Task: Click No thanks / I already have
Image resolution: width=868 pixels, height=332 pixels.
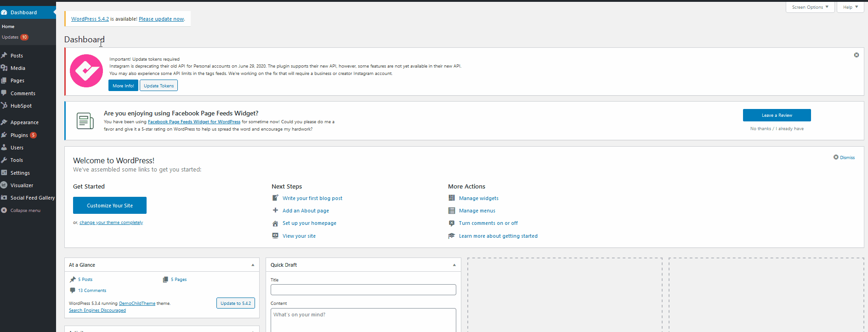Action: [x=777, y=129]
